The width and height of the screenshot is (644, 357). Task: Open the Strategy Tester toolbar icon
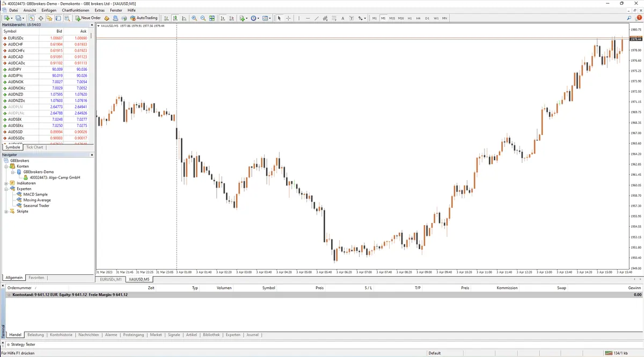tap(67, 18)
